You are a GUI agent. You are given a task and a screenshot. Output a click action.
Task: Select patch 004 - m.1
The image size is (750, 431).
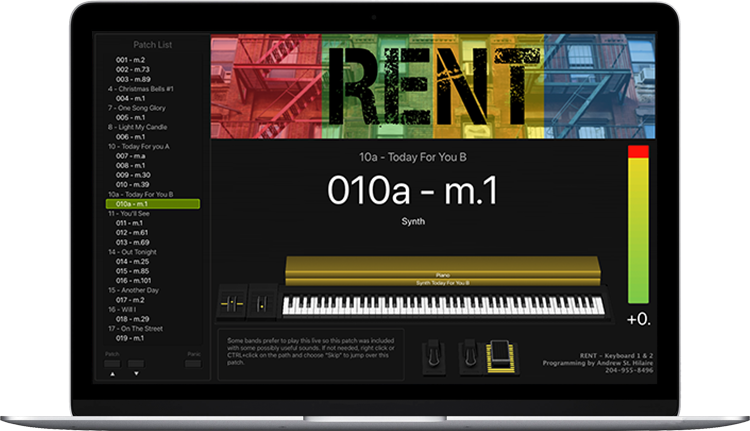point(130,98)
